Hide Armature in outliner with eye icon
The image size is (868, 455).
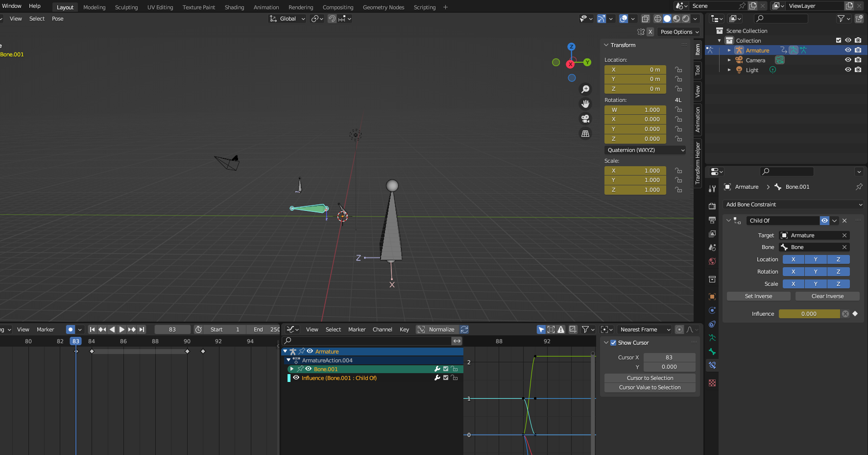[848, 50]
